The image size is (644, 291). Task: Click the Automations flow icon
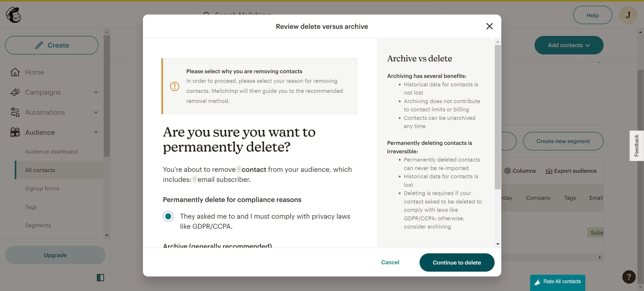[x=15, y=113]
